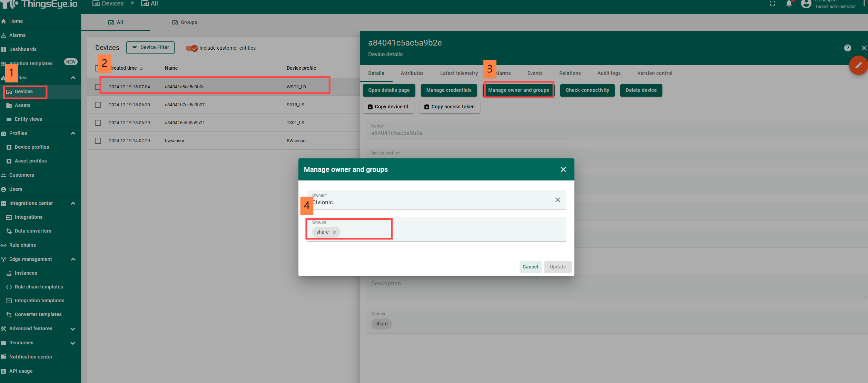Open the user profile avatar icon

[806, 4]
